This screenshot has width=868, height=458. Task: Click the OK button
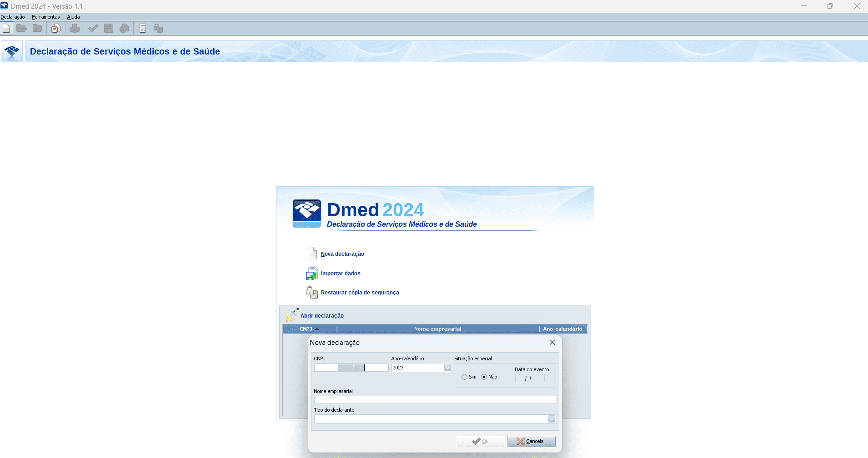coord(480,441)
